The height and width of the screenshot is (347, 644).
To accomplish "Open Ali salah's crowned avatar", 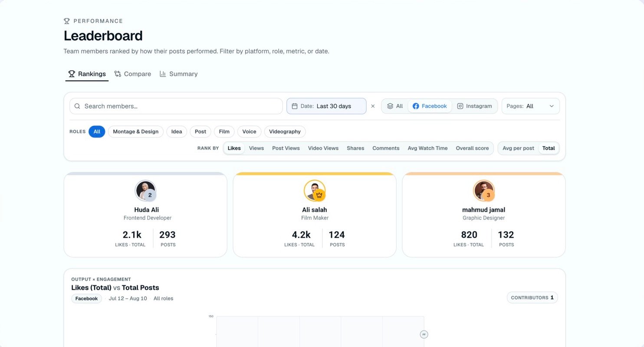I will [x=315, y=190].
